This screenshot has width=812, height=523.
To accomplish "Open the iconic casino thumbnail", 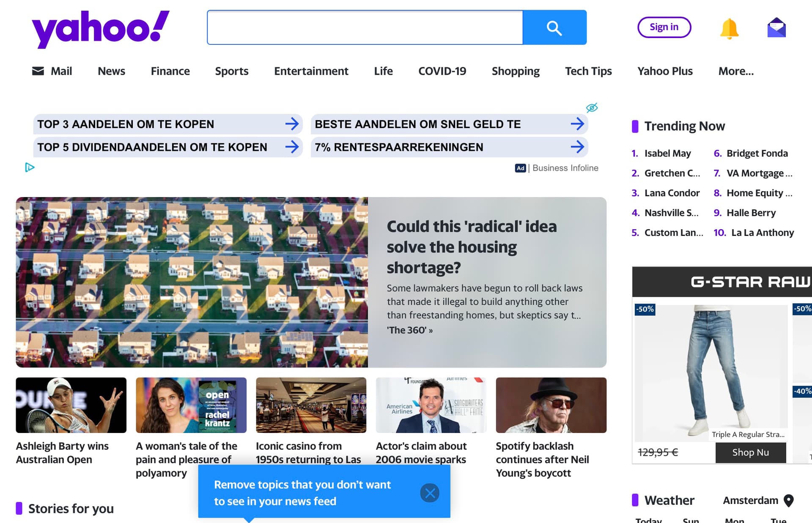I will tap(311, 405).
